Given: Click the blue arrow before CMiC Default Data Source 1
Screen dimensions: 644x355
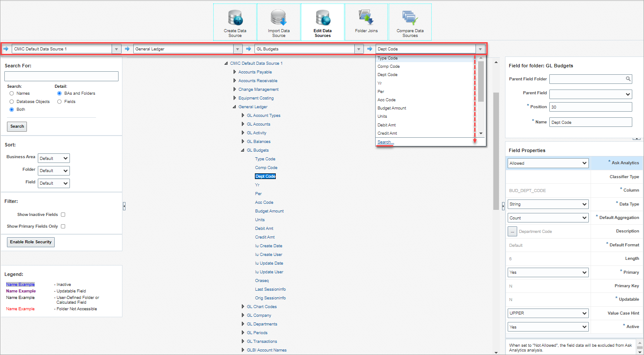Looking at the screenshot, I should tap(6, 49).
